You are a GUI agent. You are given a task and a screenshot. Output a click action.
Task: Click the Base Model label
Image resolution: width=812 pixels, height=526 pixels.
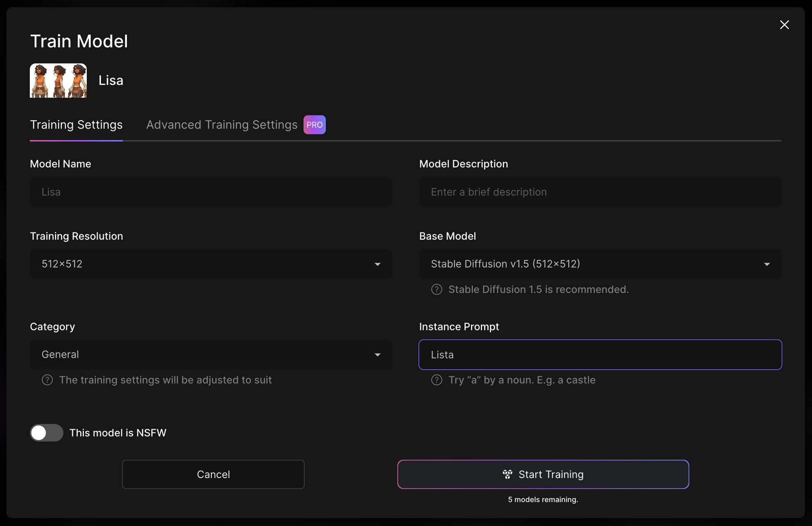[447, 236]
